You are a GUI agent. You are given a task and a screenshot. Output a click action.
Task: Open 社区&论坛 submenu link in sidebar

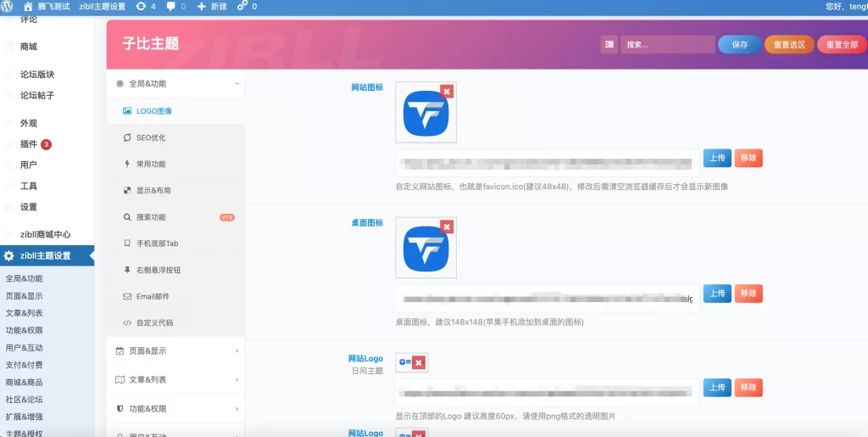tap(24, 400)
